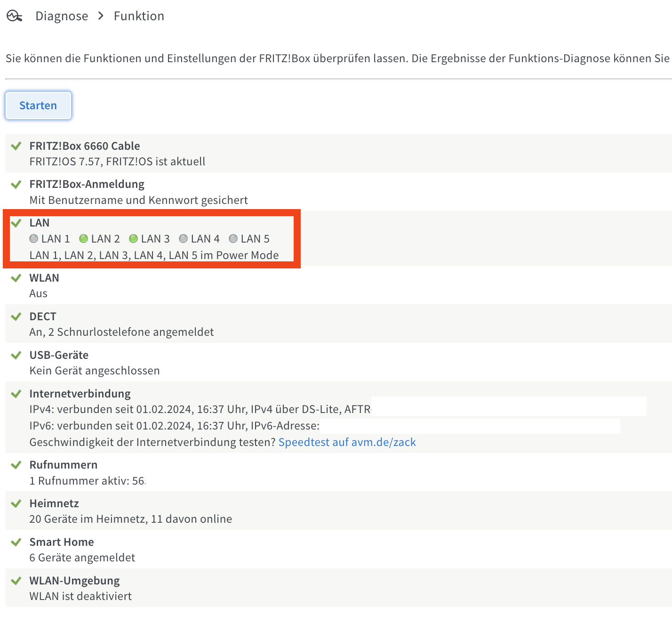Click the text 'FRITZ!OS 7.57, FRITZ!OS ist aktuell'
Viewport: 672px width, 632px height.
click(117, 162)
